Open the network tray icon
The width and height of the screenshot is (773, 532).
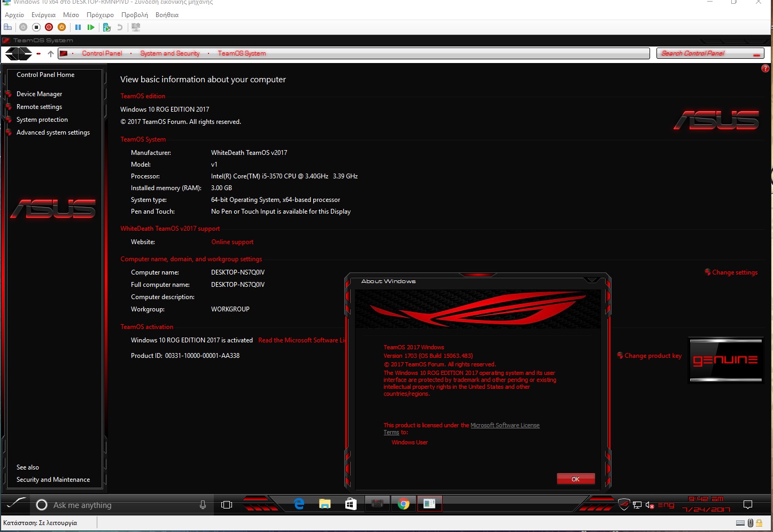point(637,505)
